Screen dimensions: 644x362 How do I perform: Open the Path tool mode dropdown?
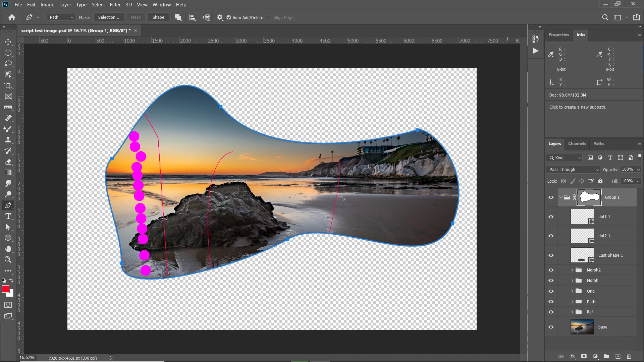pos(61,17)
